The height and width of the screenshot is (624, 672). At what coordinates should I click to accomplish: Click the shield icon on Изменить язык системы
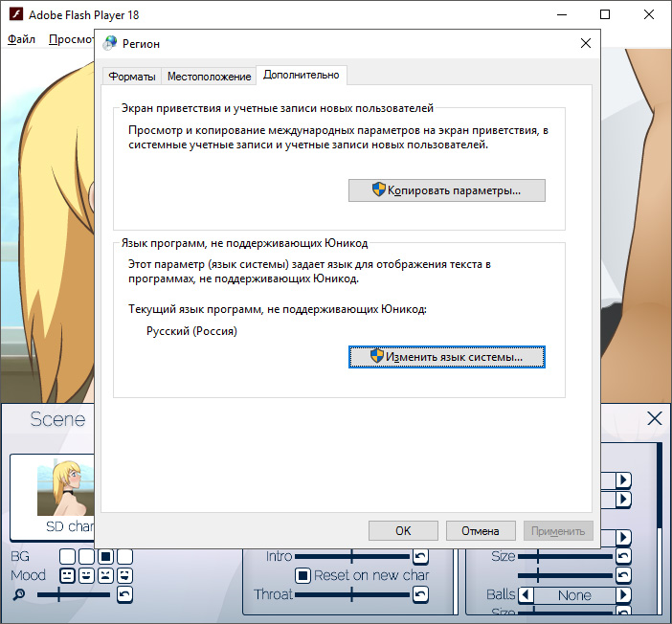click(376, 356)
